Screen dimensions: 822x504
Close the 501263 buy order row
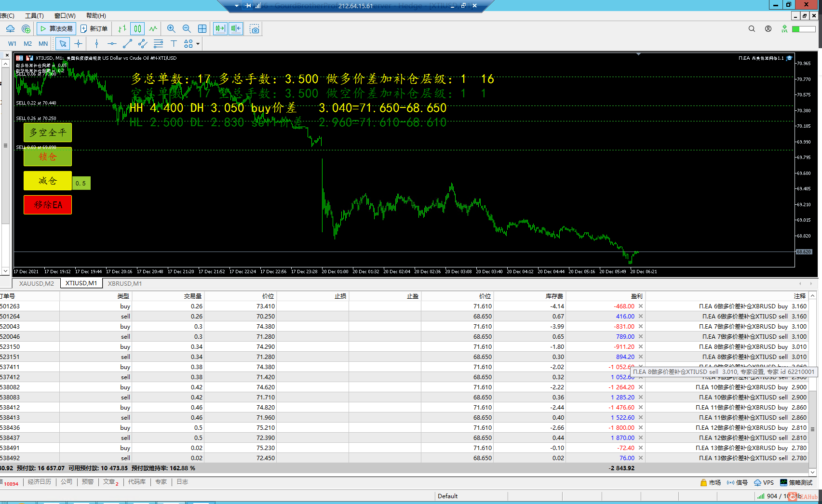(x=641, y=306)
